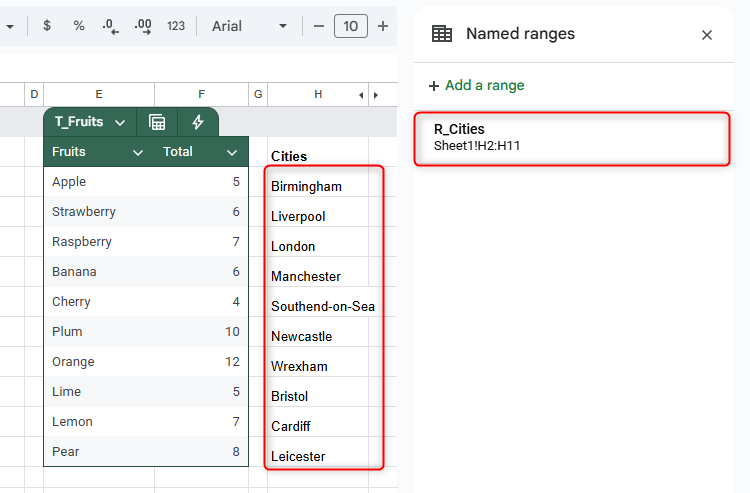
Task: Select the R_Cities named range
Action: point(572,138)
